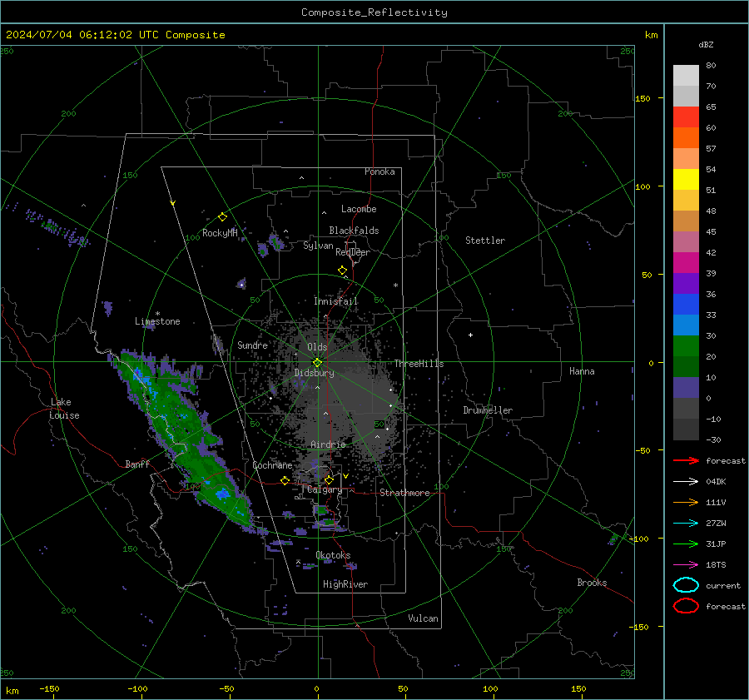Click the intense blue echo core west of Calgary
This screenshot has width=749, height=700.
221,494
